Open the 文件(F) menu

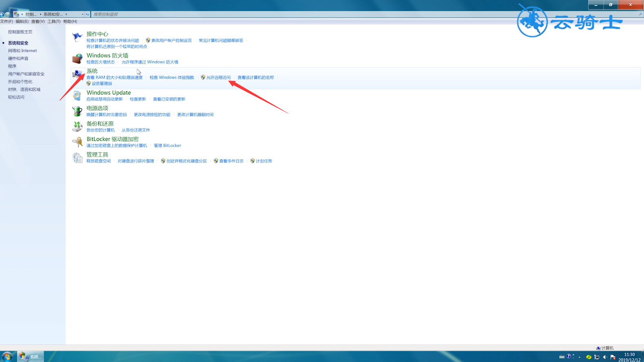pos(7,22)
